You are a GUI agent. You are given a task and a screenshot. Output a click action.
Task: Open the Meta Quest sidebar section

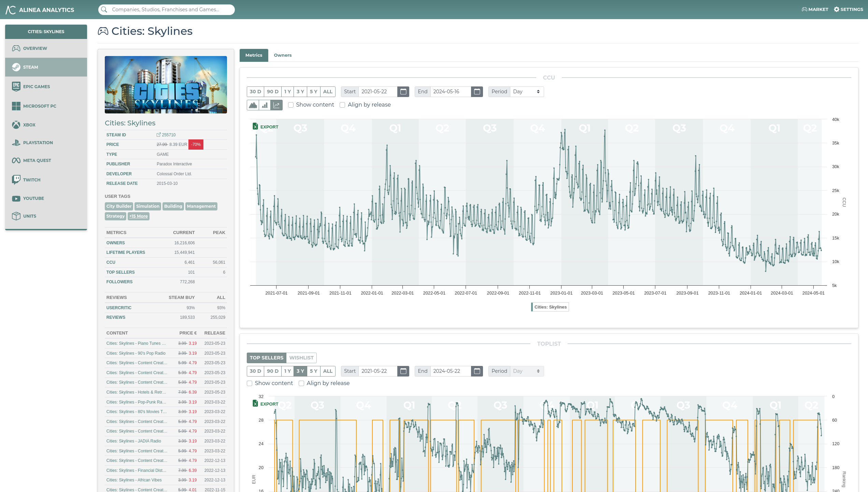coord(46,160)
